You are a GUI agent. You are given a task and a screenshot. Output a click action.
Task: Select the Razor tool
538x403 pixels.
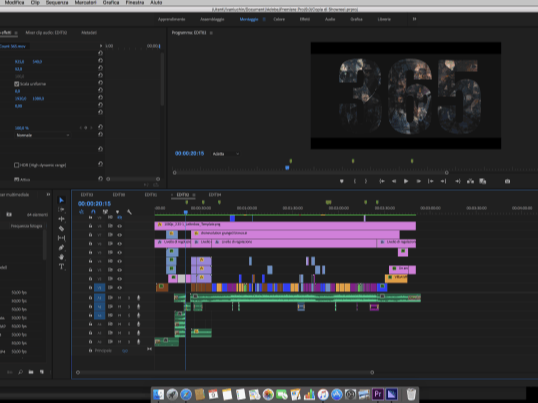click(x=61, y=228)
